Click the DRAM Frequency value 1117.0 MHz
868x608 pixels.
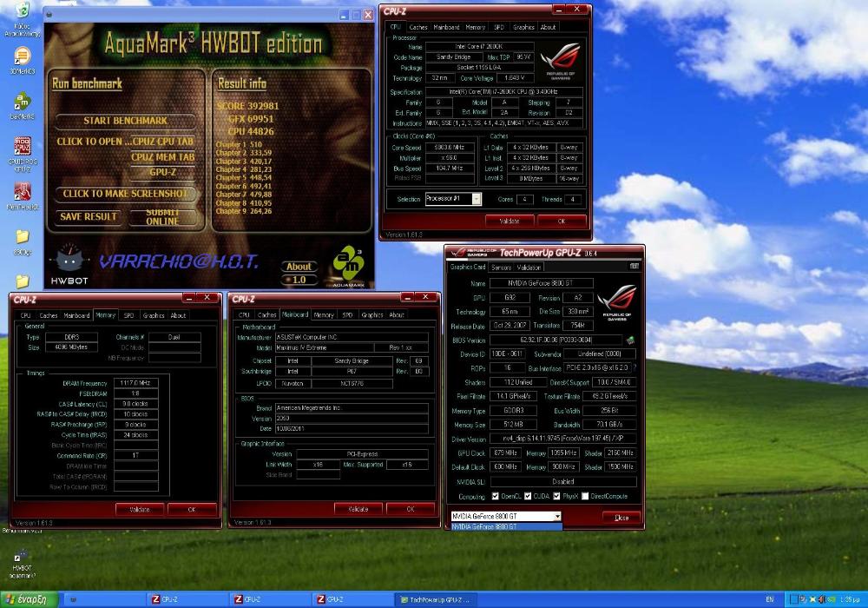point(136,383)
